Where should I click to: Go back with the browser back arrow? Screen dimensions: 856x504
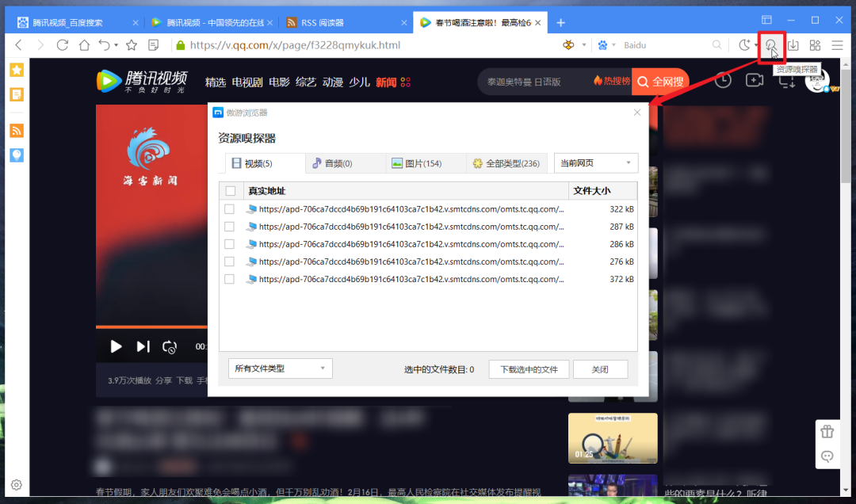18,45
